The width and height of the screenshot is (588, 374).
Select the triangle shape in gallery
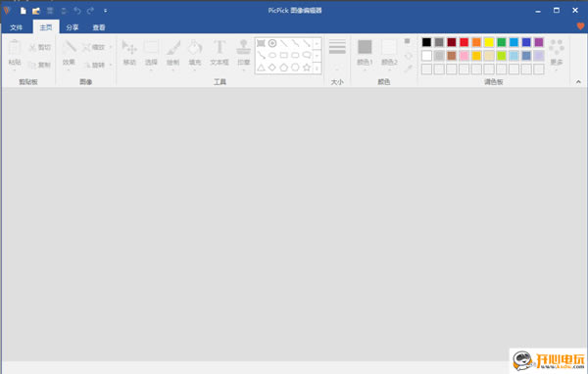tap(262, 68)
